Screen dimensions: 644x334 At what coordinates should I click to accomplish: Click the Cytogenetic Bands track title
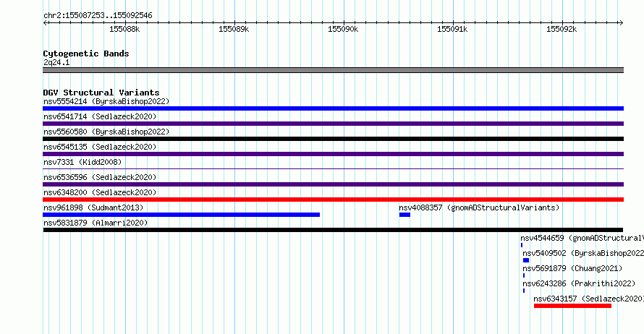(86, 53)
